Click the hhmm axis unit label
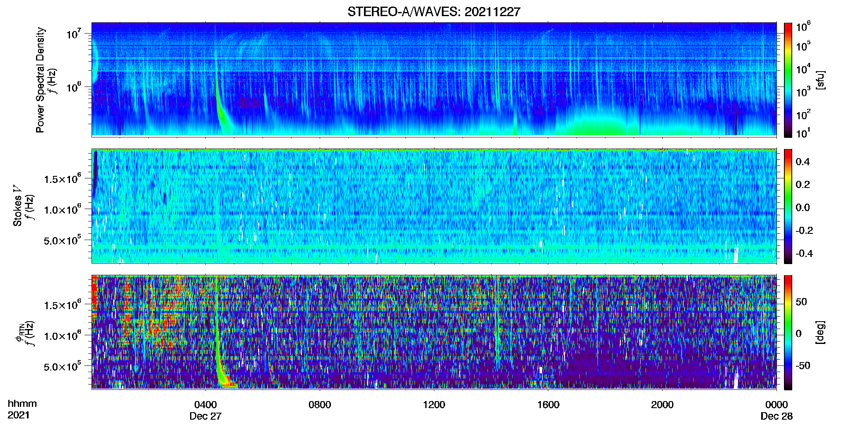868x447 pixels. [x=22, y=404]
